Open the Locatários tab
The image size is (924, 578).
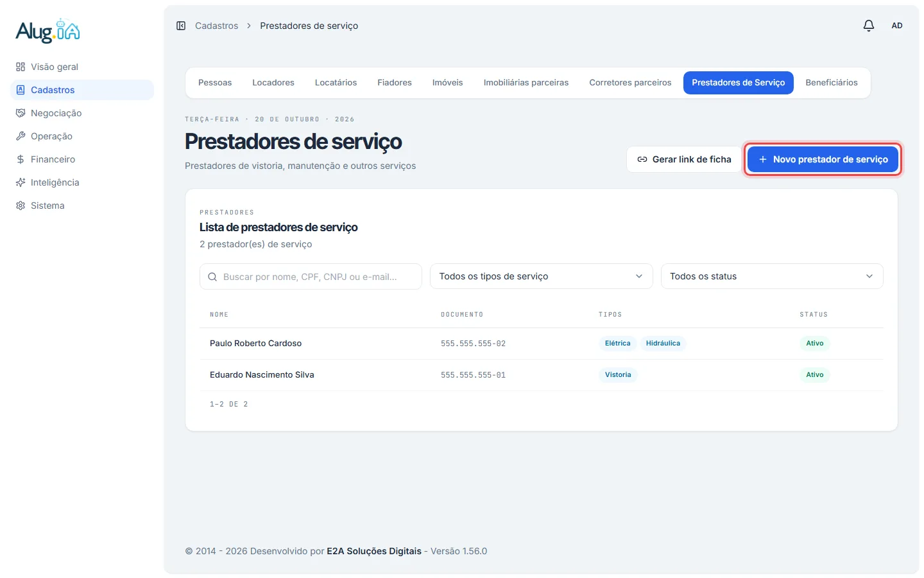336,83
